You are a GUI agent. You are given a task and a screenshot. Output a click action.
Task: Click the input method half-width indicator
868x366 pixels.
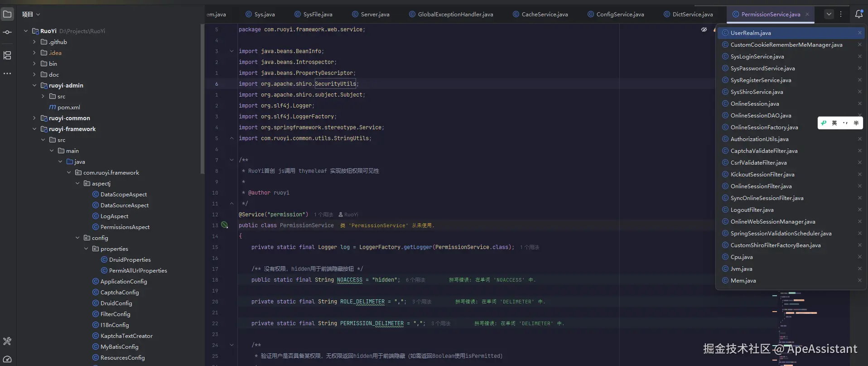(856, 123)
